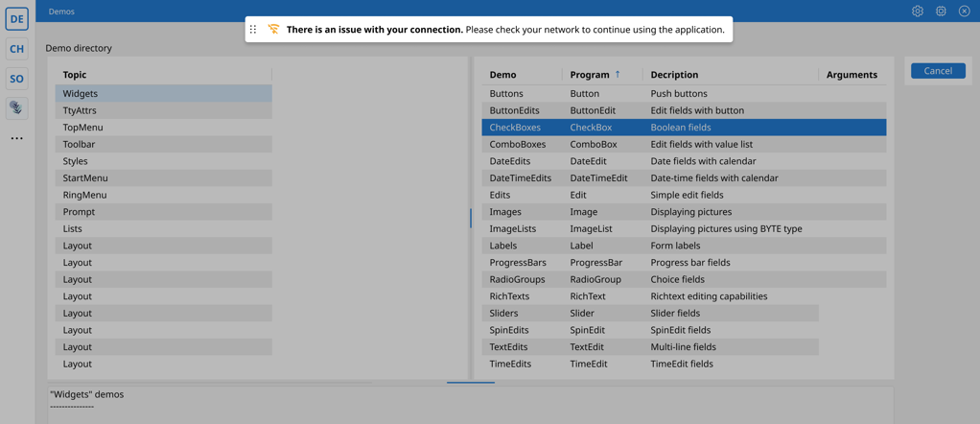
Task: Click the no-connection wifi warning icon
Action: point(273,30)
